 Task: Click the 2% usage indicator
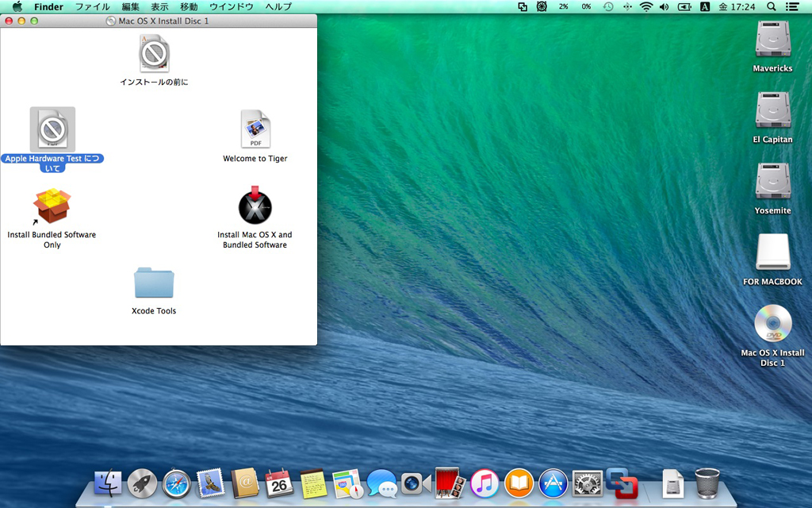[564, 6]
